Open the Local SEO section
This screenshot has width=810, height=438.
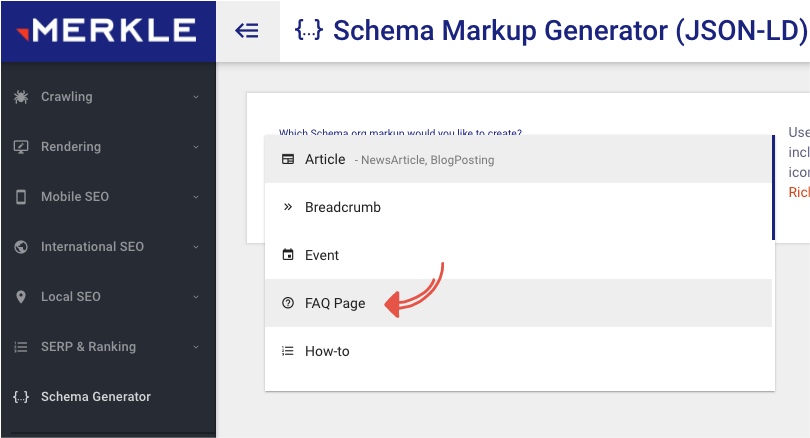(71, 297)
